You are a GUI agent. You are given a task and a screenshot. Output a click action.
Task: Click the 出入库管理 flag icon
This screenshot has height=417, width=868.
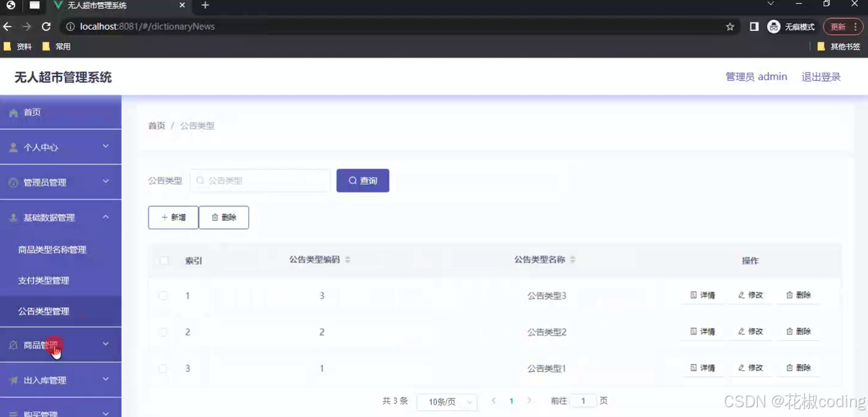[x=13, y=381]
